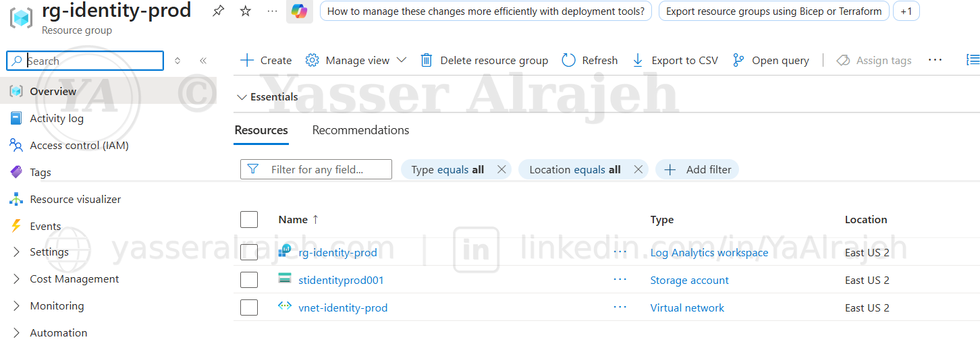Switch the list view via the right-edge icon
This screenshot has height=352, width=980.
(x=973, y=60)
